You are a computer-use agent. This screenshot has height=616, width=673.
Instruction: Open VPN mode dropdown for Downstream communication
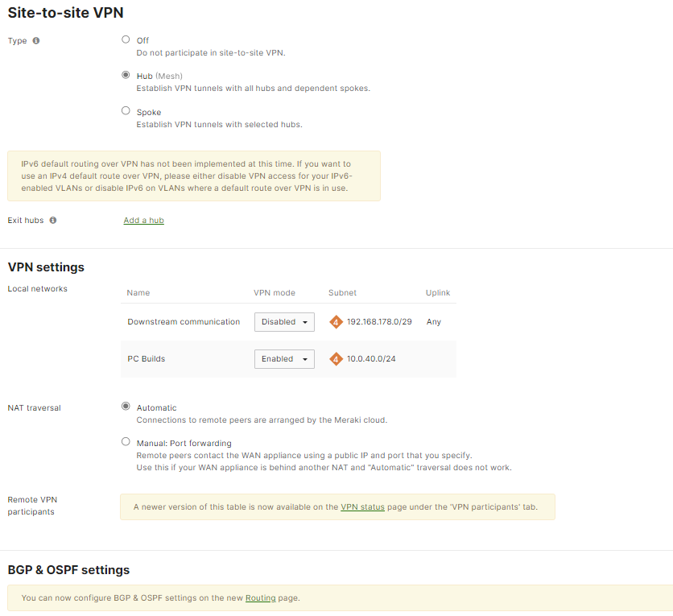coord(284,321)
